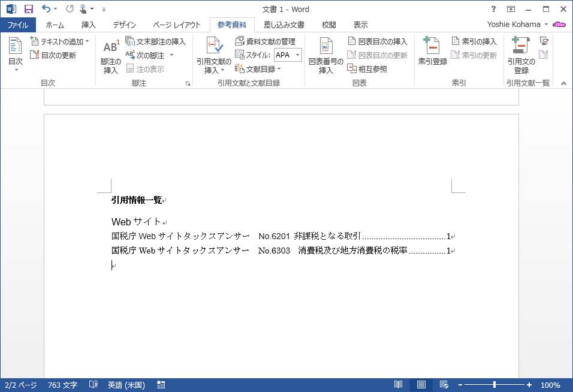Screen dimensions: 573x392
Task: Click 文末脚注の挿入 to insert endnote
Action: click(x=156, y=41)
